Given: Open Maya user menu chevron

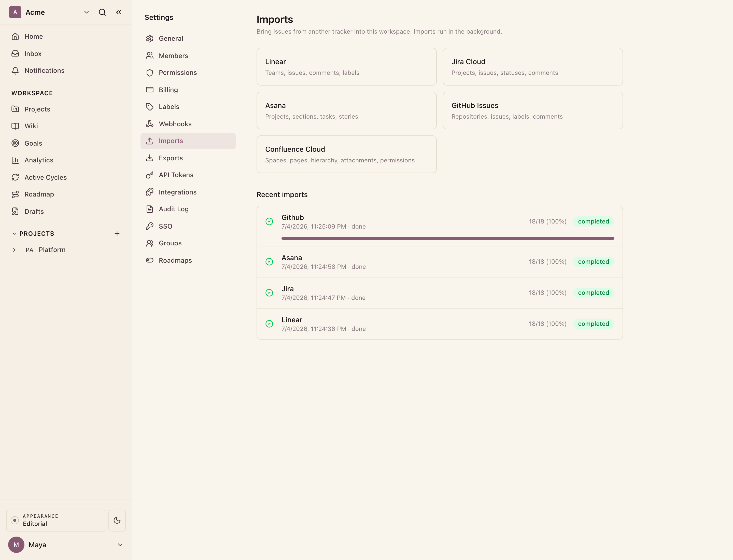Looking at the screenshot, I should point(120,545).
